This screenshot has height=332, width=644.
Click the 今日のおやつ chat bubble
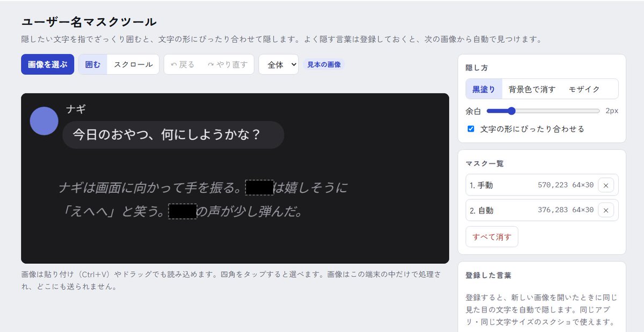[x=173, y=135]
